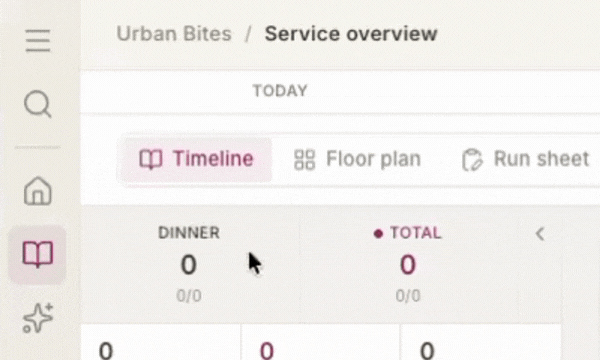The image size is (600, 360).
Task: Open the Urban Bites breadcrumb link
Action: [x=174, y=34]
